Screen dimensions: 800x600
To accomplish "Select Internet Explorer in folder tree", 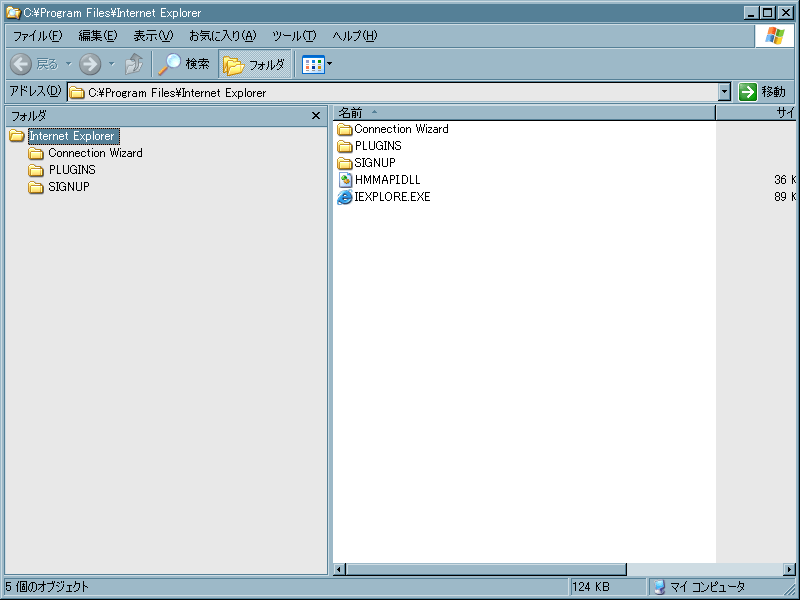I will [x=73, y=136].
